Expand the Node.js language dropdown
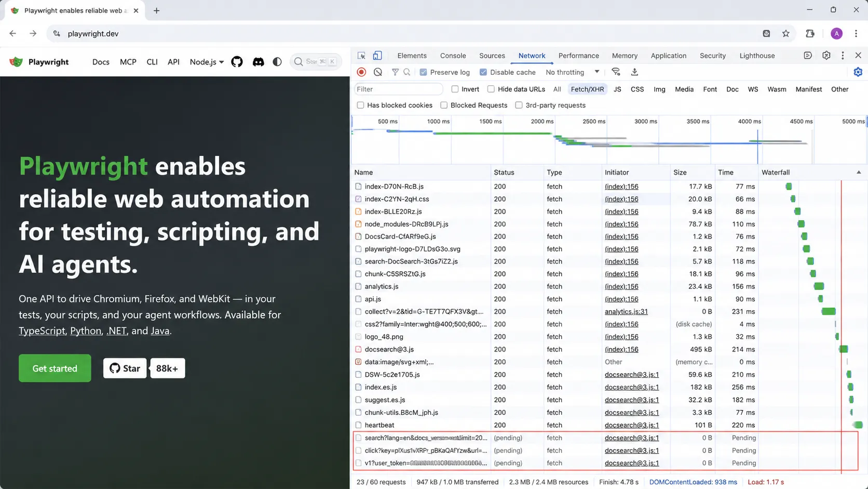868x489 pixels. pos(207,62)
